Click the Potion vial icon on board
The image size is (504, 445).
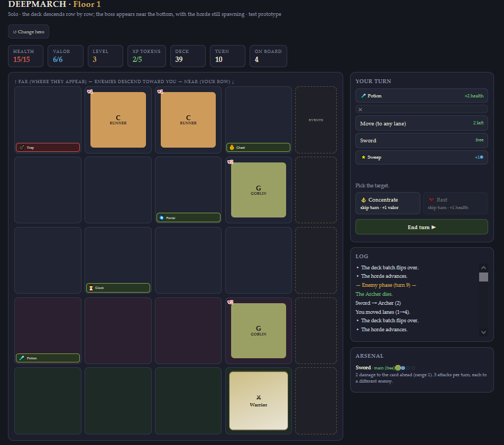coord(22,358)
